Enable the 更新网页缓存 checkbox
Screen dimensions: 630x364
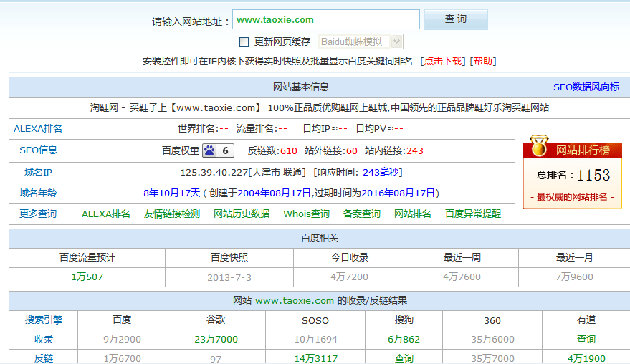[x=244, y=42]
